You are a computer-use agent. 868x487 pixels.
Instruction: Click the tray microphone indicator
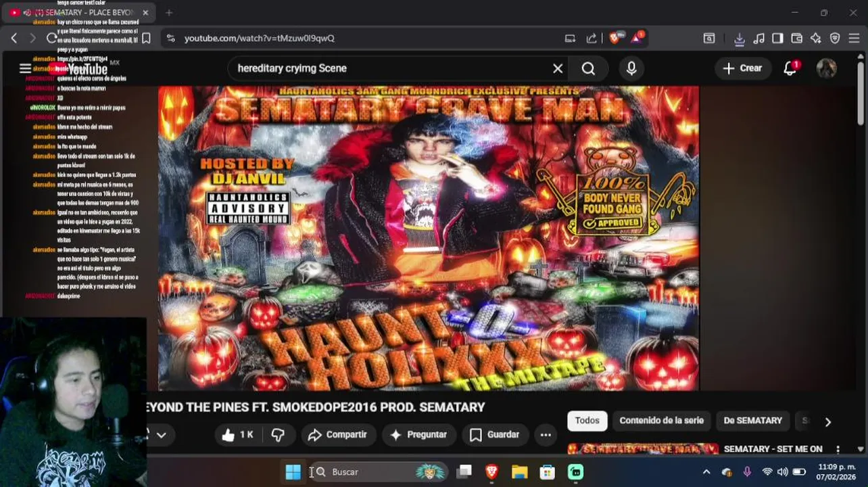click(x=747, y=472)
